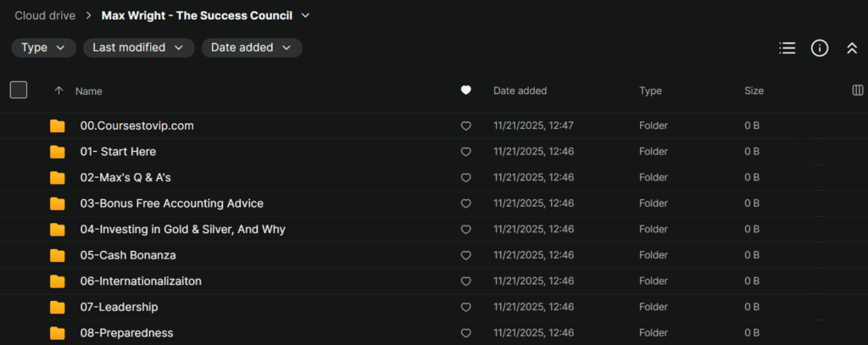This screenshot has width=868, height=345.
Task: Sort by the Size column header
Action: 754,91
